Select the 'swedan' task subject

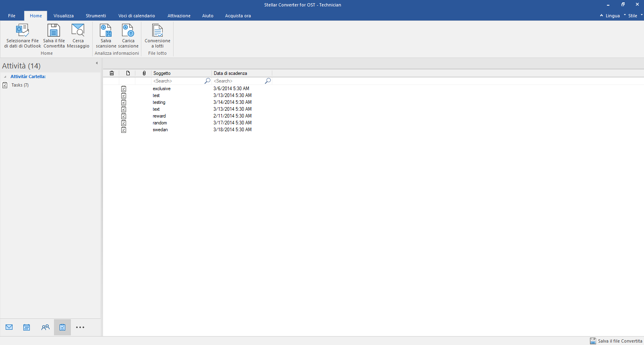pyautogui.click(x=160, y=130)
